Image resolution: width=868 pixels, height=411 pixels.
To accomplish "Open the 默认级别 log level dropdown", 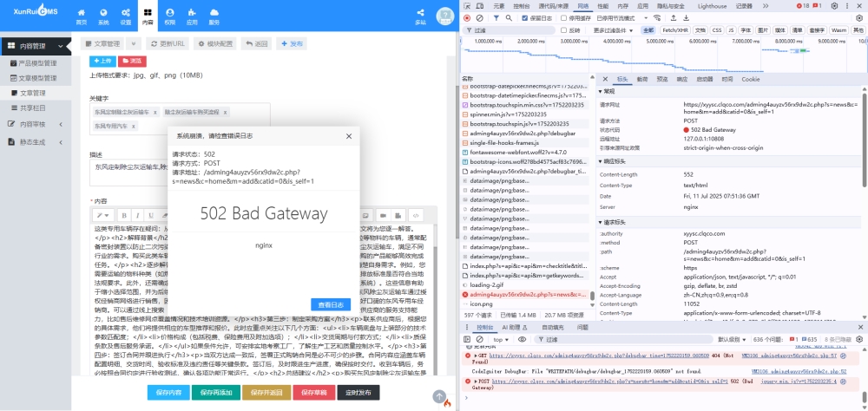I will [732, 339].
